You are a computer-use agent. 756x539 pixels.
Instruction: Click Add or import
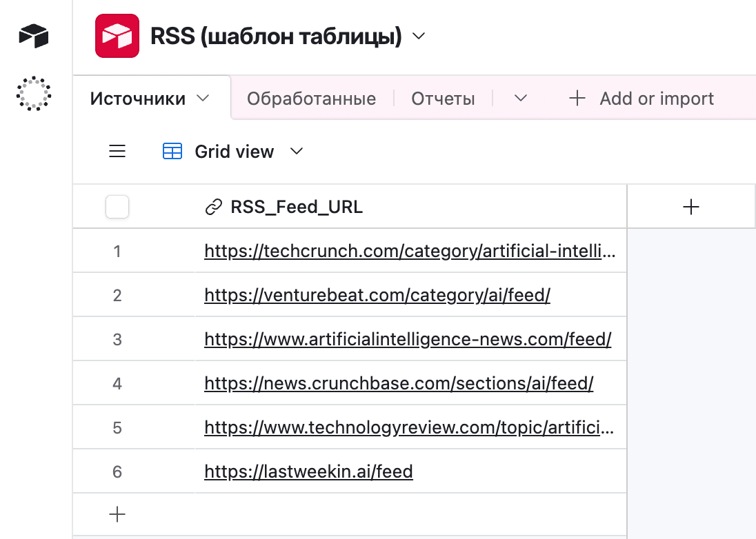tap(641, 98)
